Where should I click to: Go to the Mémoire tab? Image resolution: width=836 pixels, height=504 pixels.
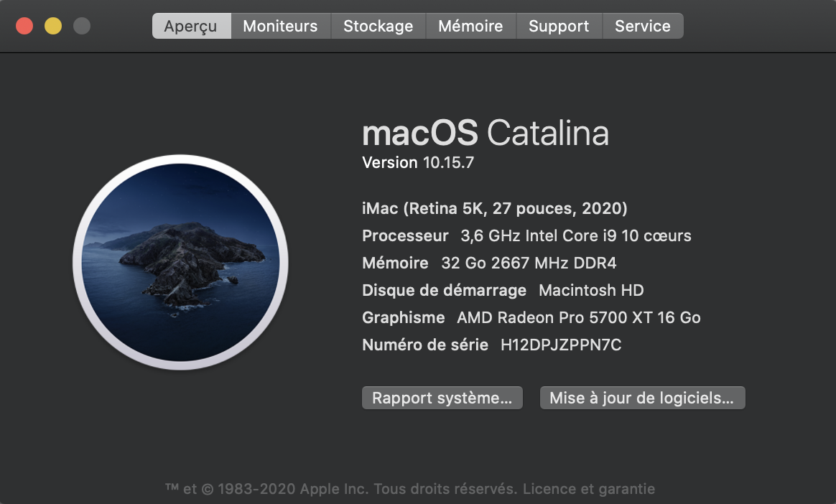tap(470, 26)
